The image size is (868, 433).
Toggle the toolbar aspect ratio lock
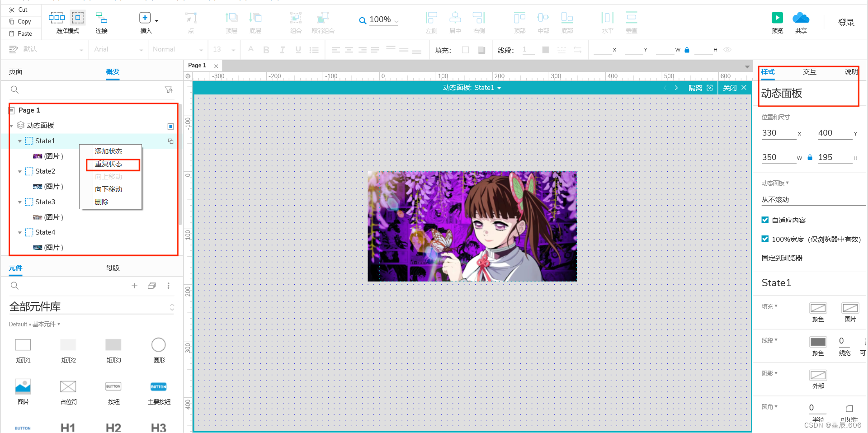tap(687, 50)
